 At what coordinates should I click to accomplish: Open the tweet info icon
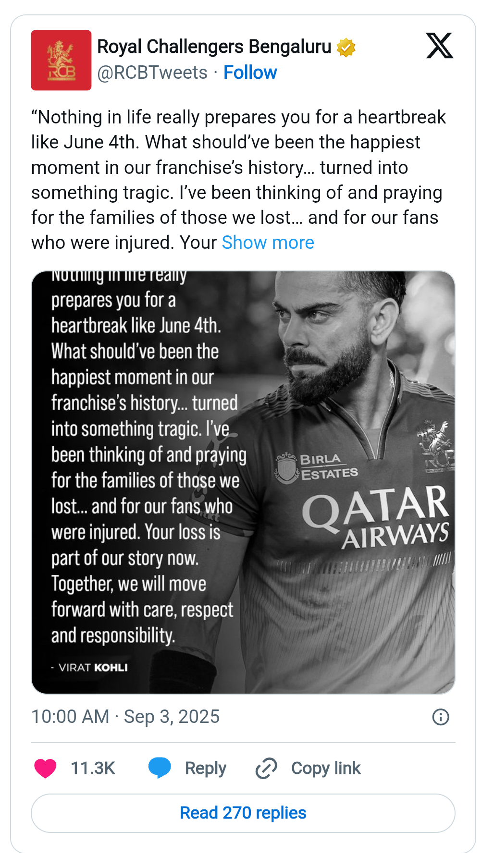tap(440, 717)
